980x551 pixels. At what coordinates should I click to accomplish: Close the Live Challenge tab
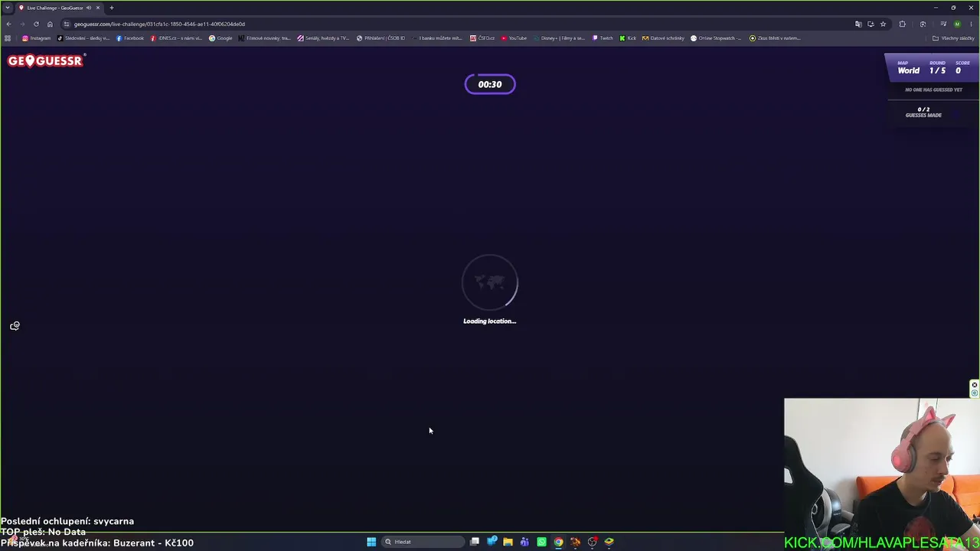coord(98,8)
